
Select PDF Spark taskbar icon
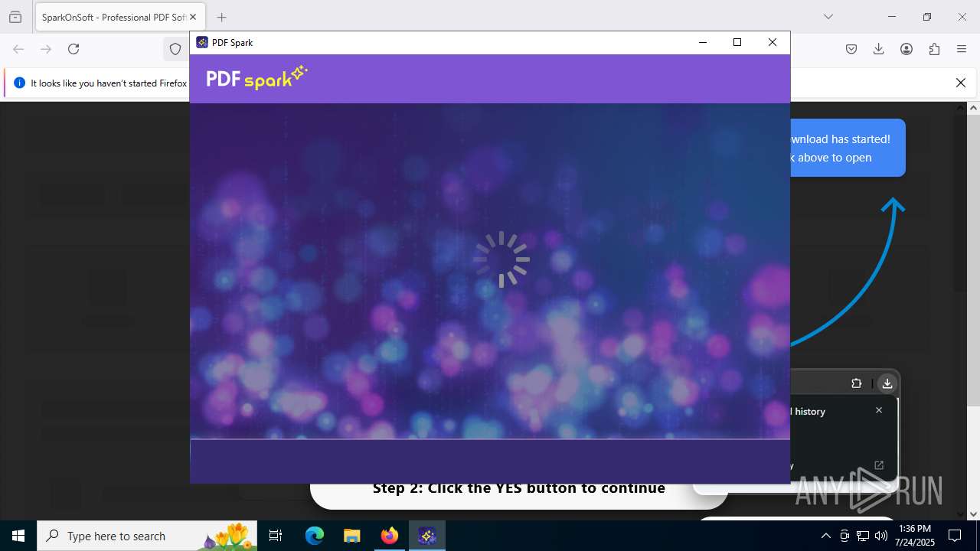point(427,536)
